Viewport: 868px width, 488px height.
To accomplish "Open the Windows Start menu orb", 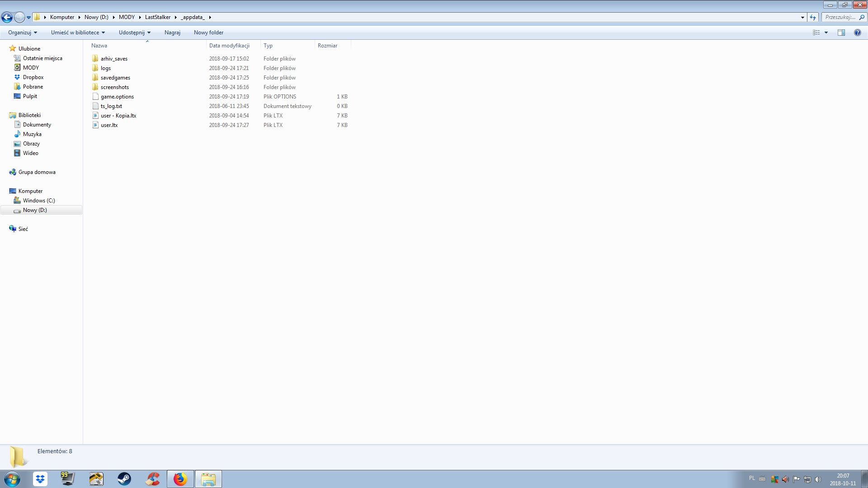I will tap(12, 479).
